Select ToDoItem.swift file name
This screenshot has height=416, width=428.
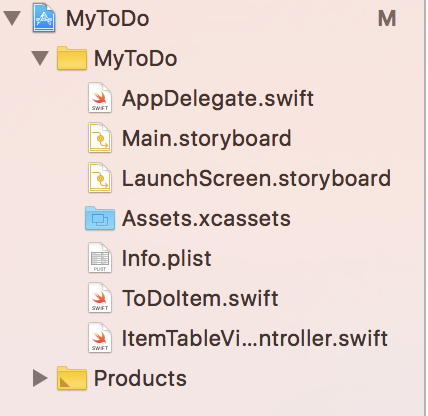point(200,298)
